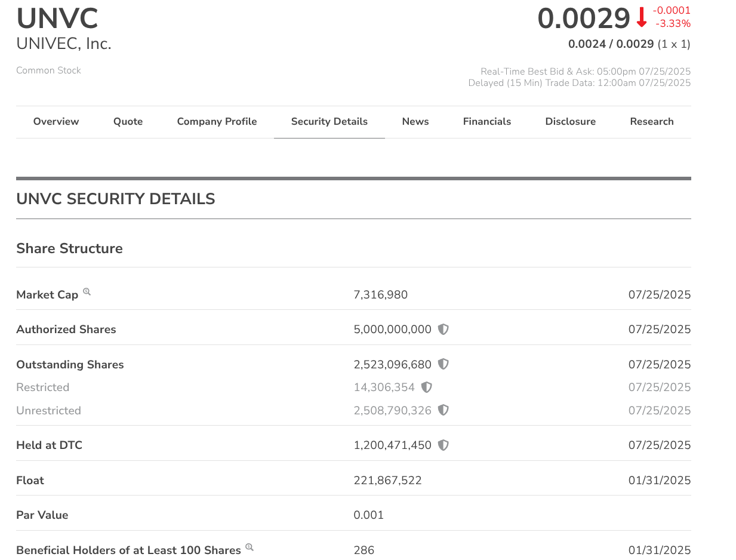
Task: Click the Common Stock label
Action: coord(48,70)
